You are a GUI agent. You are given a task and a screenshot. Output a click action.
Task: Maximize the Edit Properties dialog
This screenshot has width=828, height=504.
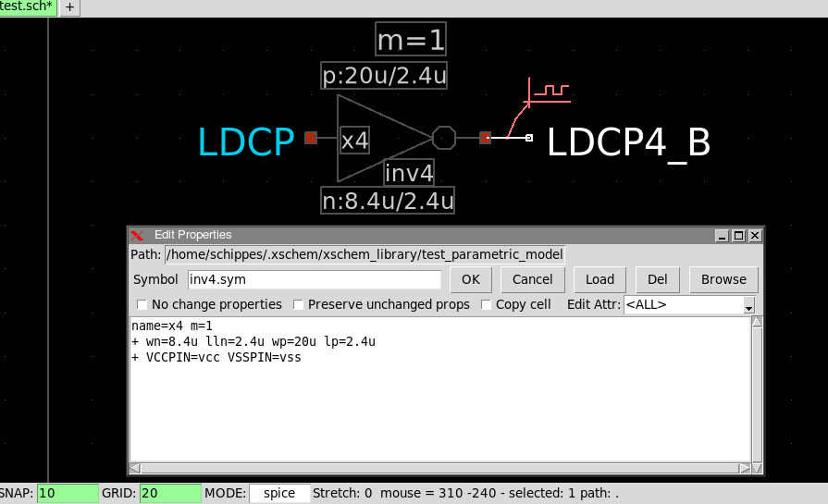point(738,235)
